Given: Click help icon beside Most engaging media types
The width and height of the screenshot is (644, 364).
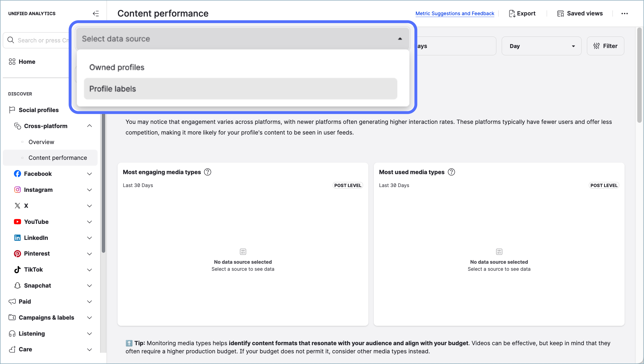Looking at the screenshot, I should pos(208,172).
